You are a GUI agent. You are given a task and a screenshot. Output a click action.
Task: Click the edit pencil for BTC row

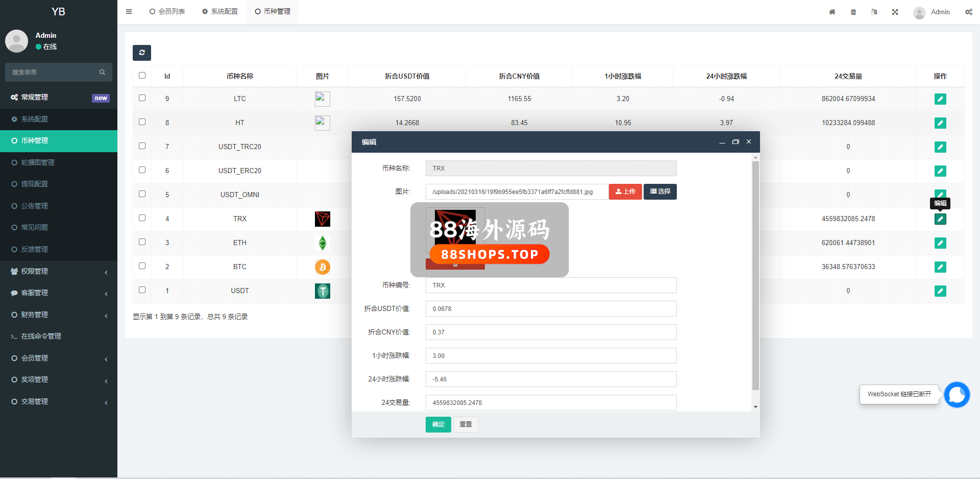[940, 267]
